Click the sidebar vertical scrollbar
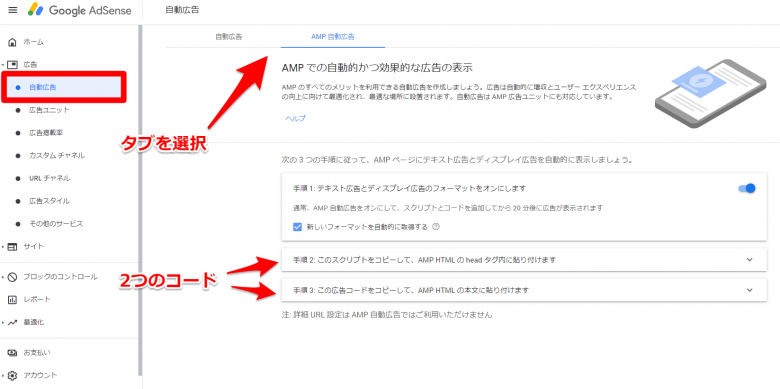The width and height of the screenshot is (780, 389). coord(140,199)
